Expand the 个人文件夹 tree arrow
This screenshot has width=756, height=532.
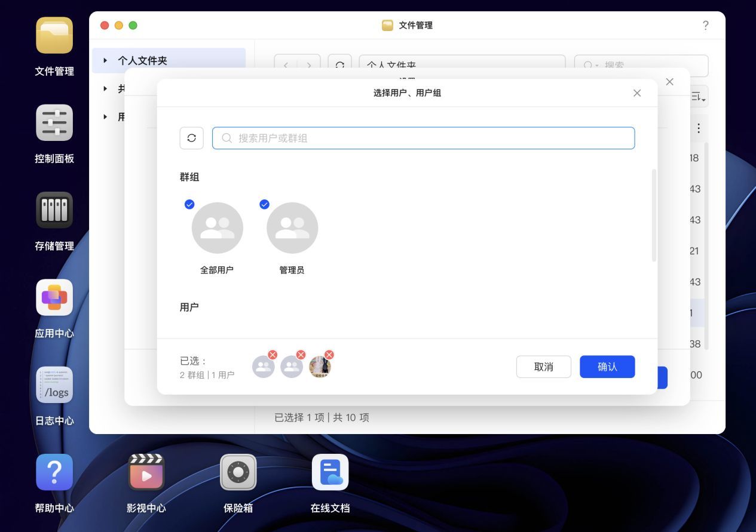tap(106, 60)
